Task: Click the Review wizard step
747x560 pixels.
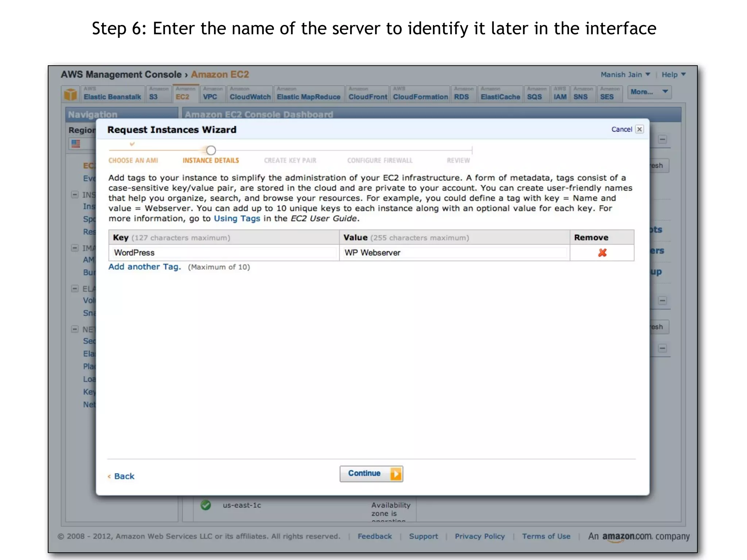Action: point(458,160)
